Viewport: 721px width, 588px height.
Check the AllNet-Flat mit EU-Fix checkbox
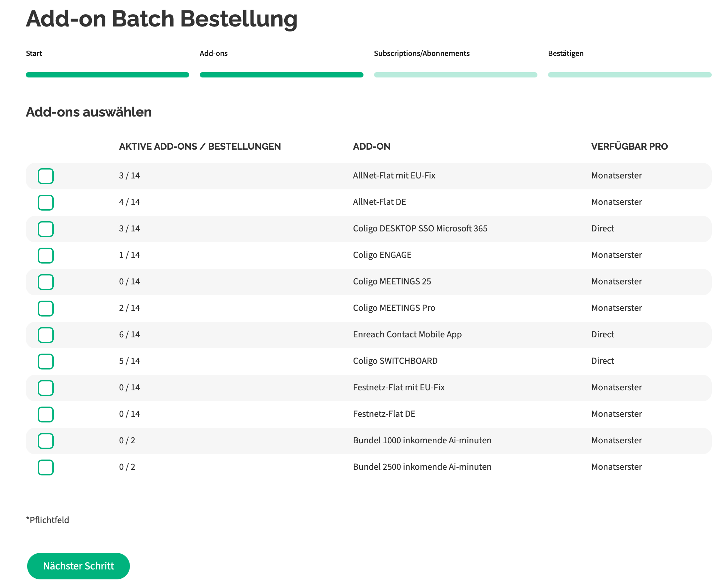46,176
